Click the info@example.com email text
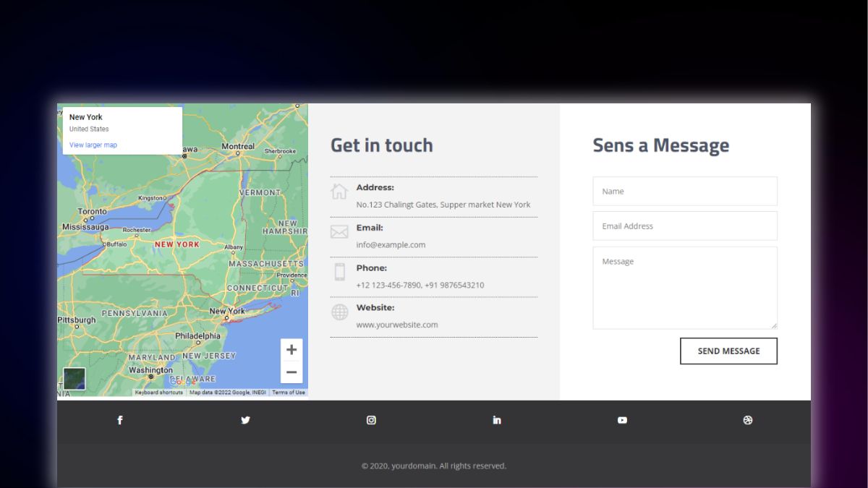868x488 pixels. (391, 245)
